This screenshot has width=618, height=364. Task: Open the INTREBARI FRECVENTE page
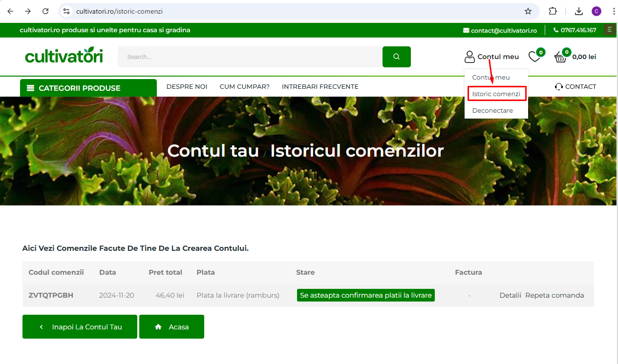click(x=320, y=87)
